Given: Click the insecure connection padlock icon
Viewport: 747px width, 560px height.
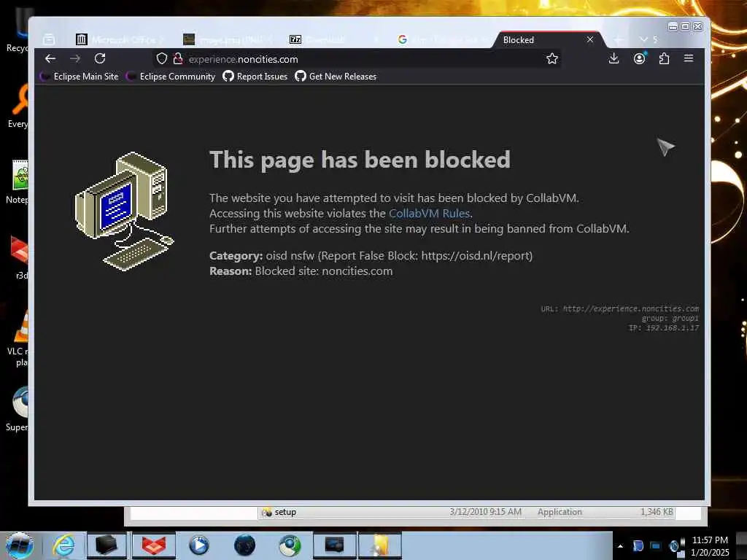Looking at the screenshot, I should pyautogui.click(x=178, y=58).
